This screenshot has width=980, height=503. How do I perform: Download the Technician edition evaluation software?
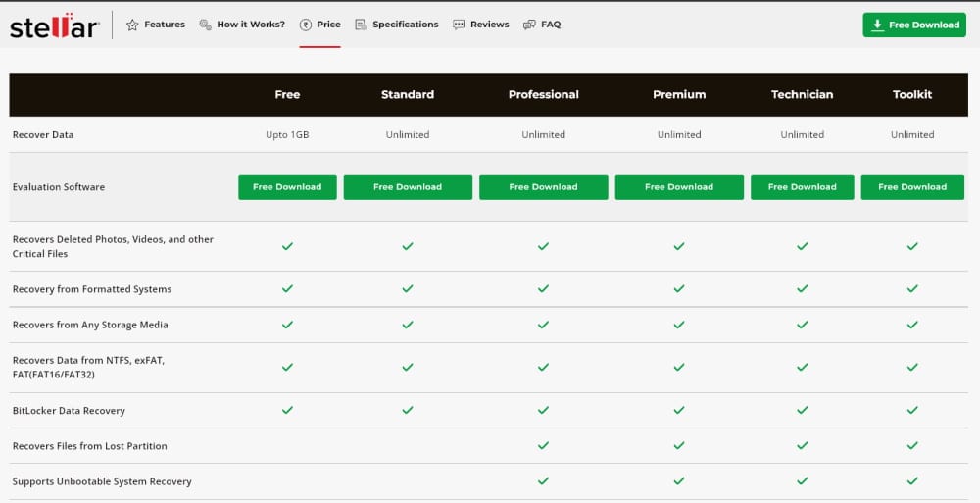coord(802,187)
